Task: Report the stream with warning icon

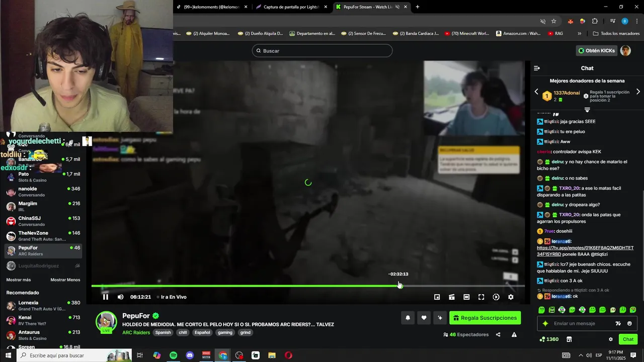Action: click(514, 334)
